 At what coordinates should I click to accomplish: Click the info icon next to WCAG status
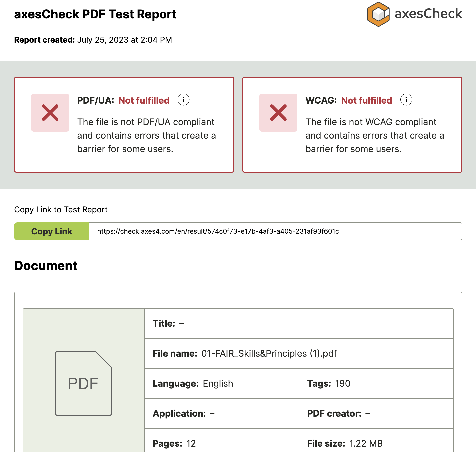point(406,100)
